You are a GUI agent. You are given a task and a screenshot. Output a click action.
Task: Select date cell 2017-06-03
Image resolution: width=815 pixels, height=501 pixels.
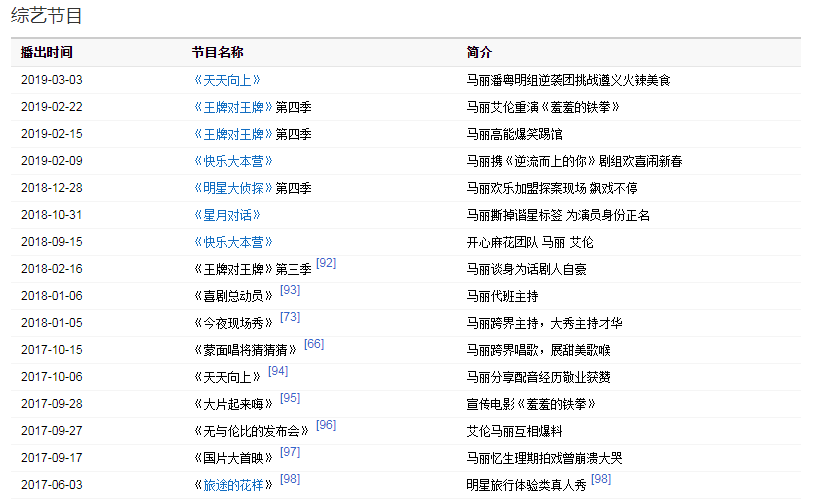coord(51,485)
